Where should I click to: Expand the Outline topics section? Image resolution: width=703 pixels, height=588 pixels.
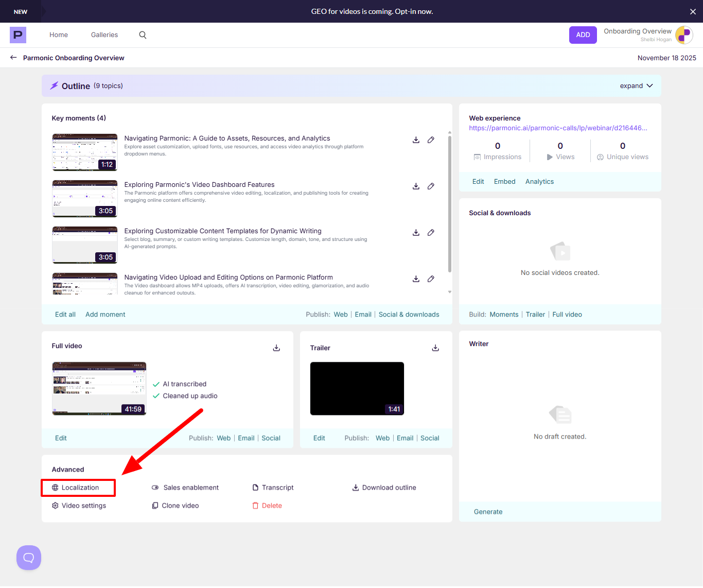636,86
